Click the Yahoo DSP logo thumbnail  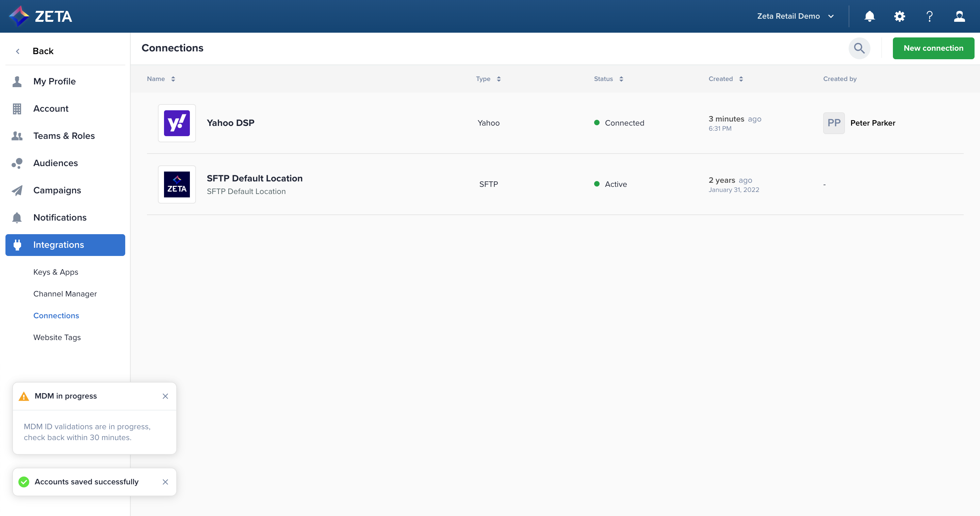(x=177, y=123)
